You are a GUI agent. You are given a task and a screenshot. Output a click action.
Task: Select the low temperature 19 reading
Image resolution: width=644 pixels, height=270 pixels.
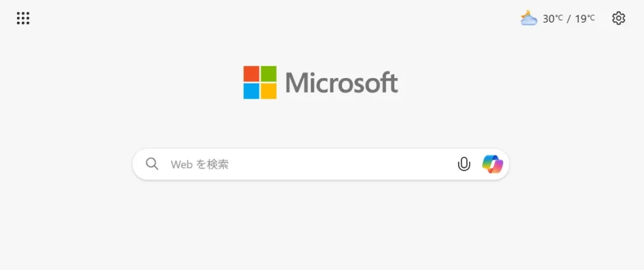(580, 19)
